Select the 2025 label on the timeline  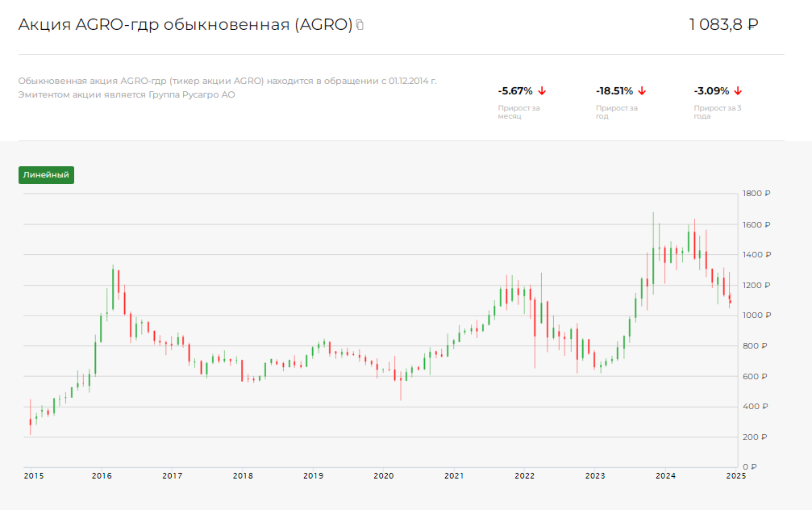[735, 477]
